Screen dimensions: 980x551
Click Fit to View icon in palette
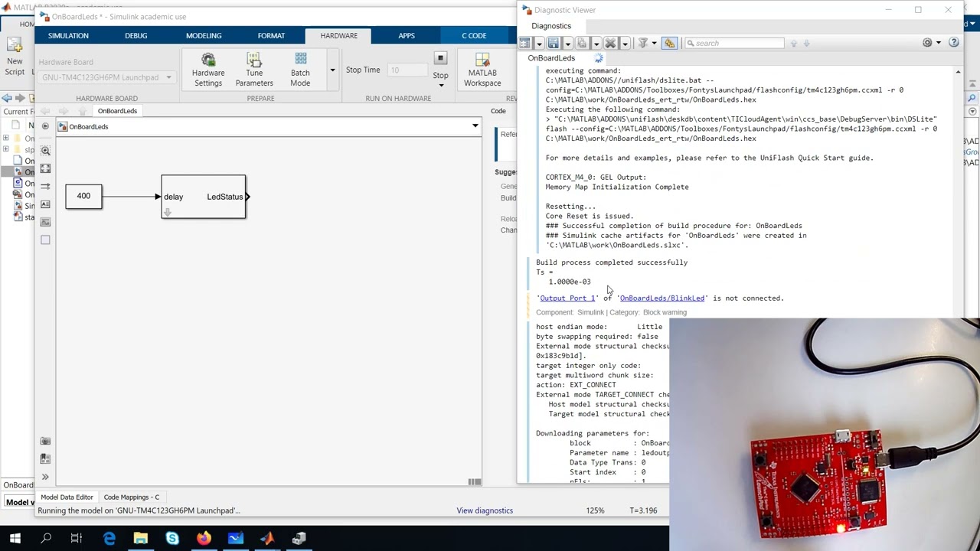pyautogui.click(x=45, y=168)
